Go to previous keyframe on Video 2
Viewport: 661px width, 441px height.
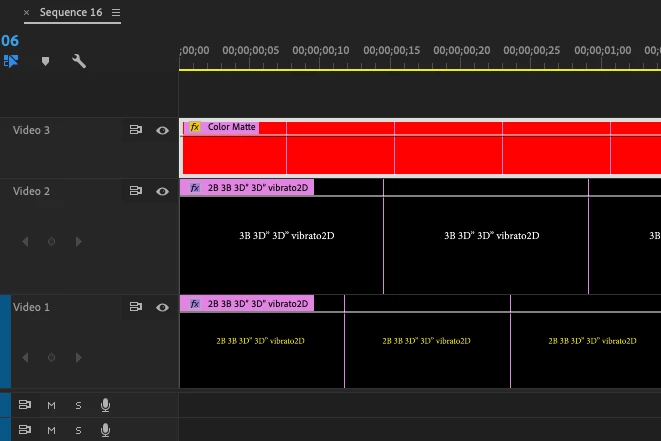click(x=25, y=242)
